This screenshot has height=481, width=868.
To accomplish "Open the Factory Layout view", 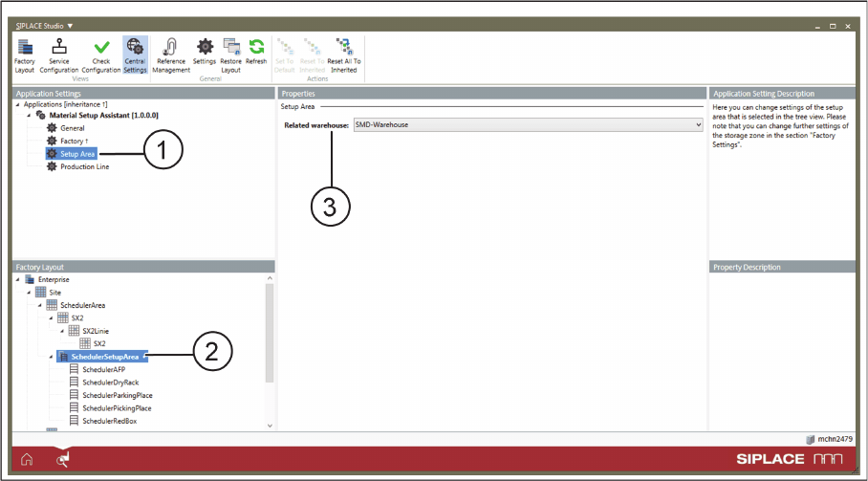I will click(24, 55).
